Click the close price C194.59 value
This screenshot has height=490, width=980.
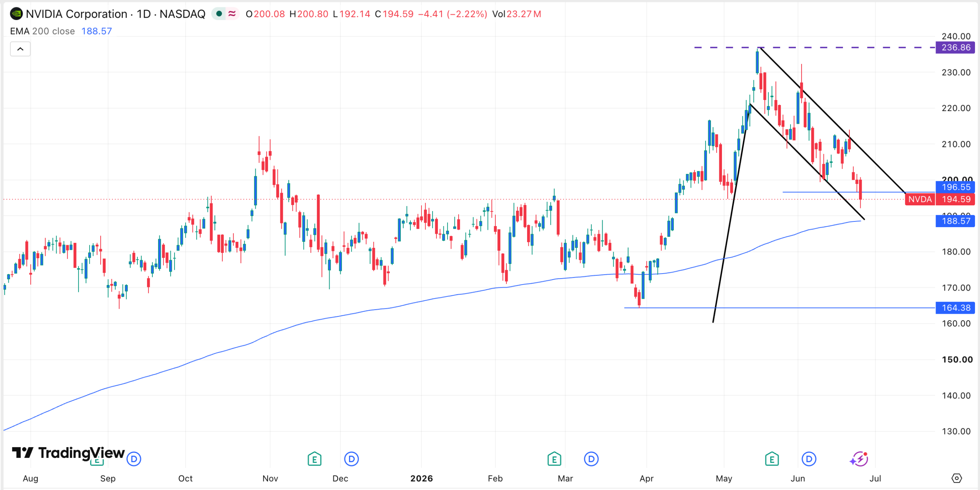[394, 14]
